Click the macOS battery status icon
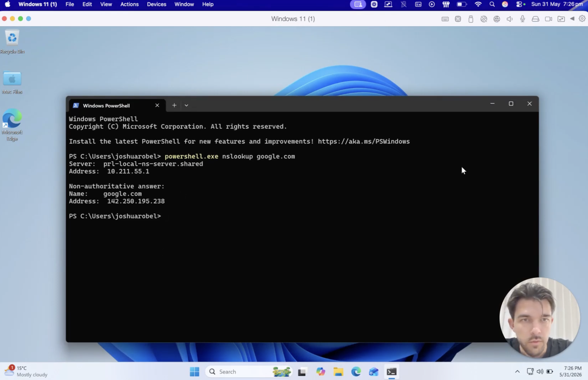The height and width of the screenshot is (380, 588). pos(461,4)
